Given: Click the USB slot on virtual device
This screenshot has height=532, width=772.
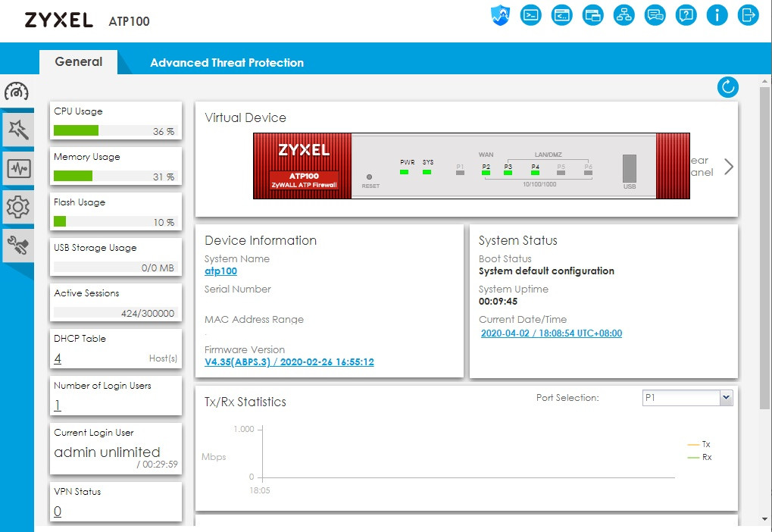Looking at the screenshot, I should click(x=630, y=169).
